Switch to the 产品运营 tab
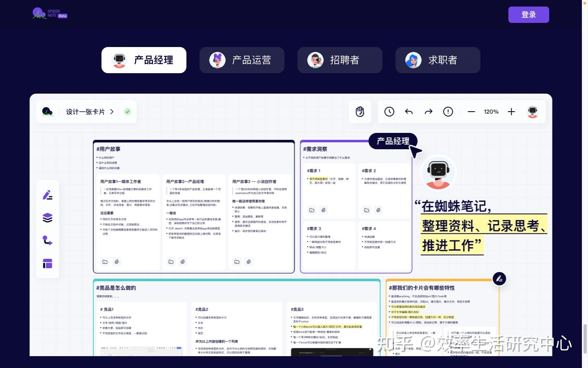Viewport: 588px width, 368px height. point(242,60)
